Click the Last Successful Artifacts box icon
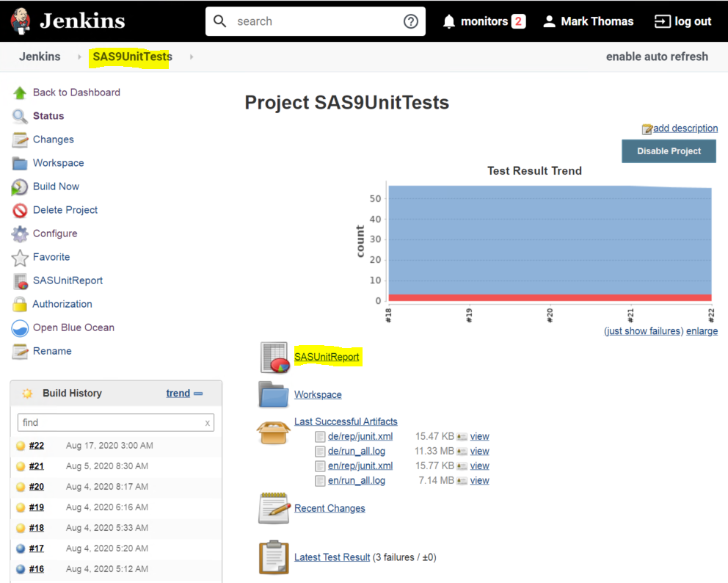 point(273,432)
